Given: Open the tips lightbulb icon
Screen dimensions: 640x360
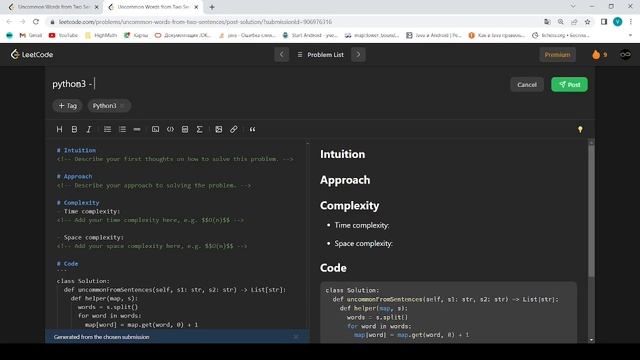Looking at the screenshot, I should 580,129.
